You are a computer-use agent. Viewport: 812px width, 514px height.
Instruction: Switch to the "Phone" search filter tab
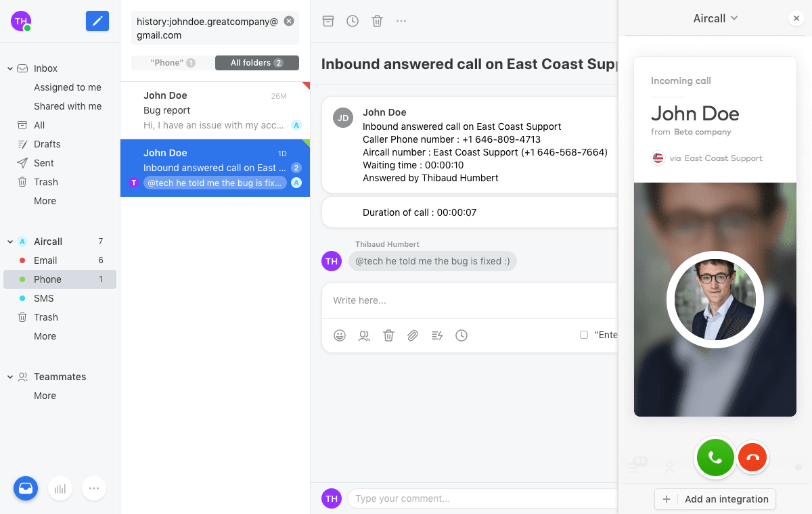(173, 63)
